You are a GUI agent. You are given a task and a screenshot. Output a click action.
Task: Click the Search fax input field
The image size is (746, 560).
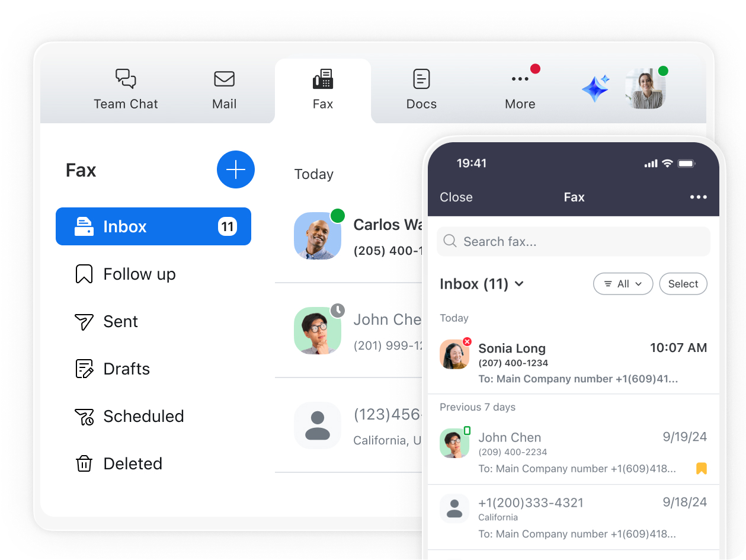(573, 242)
